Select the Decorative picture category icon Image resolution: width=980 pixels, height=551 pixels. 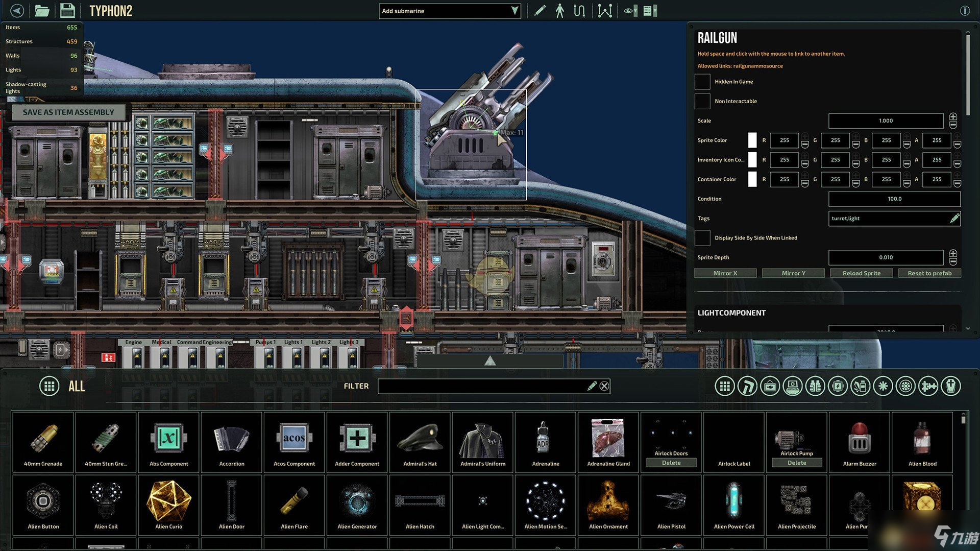[770, 386]
